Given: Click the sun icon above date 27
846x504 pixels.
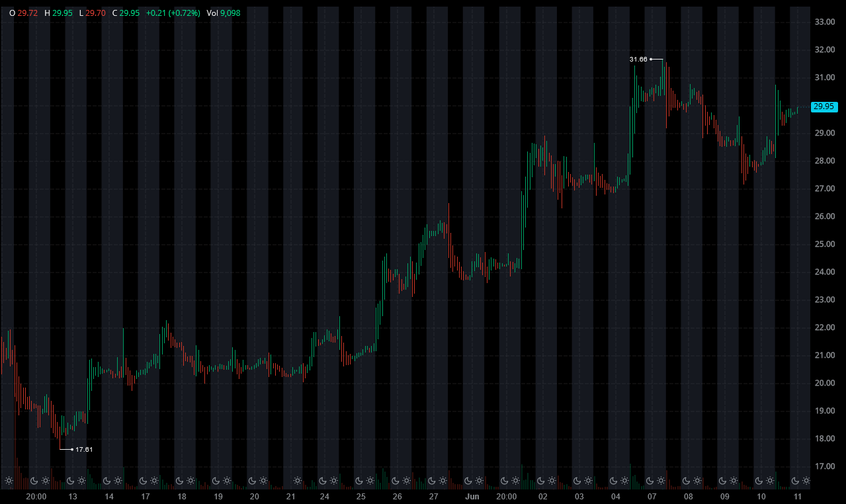Looking at the screenshot, I should pos(443,480).
